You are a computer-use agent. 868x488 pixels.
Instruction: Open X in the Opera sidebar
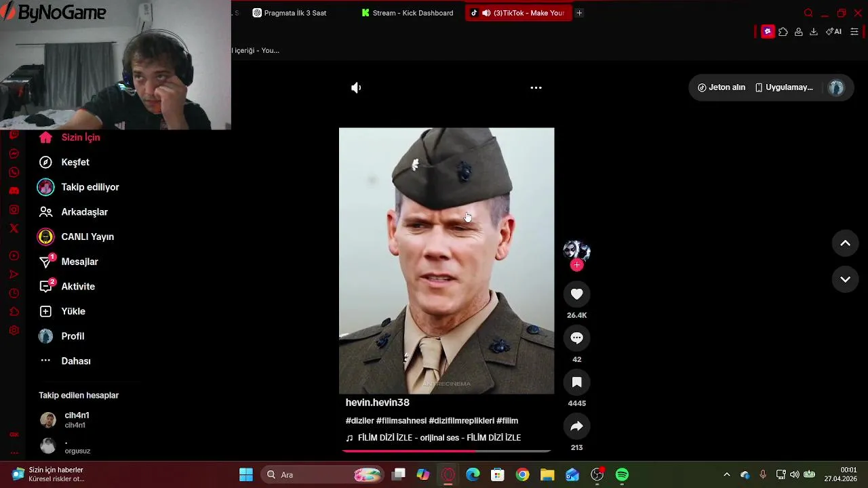tap(14, 228)
